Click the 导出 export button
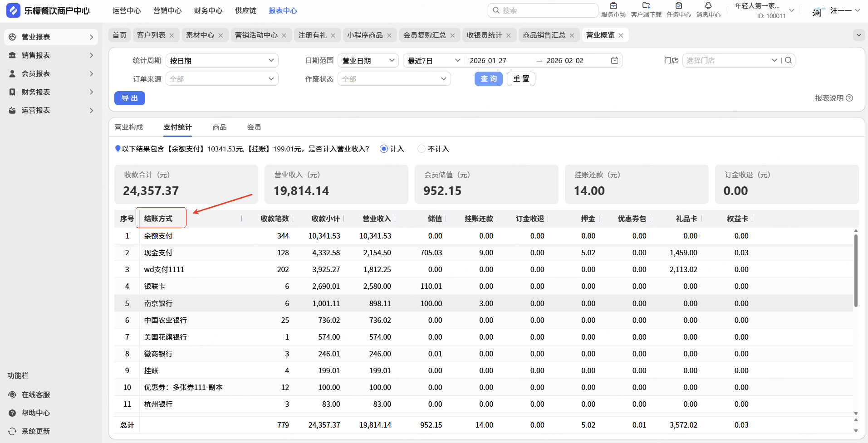Image resolution: width=868 pixels, height=443 pixels. pos(130,98)
